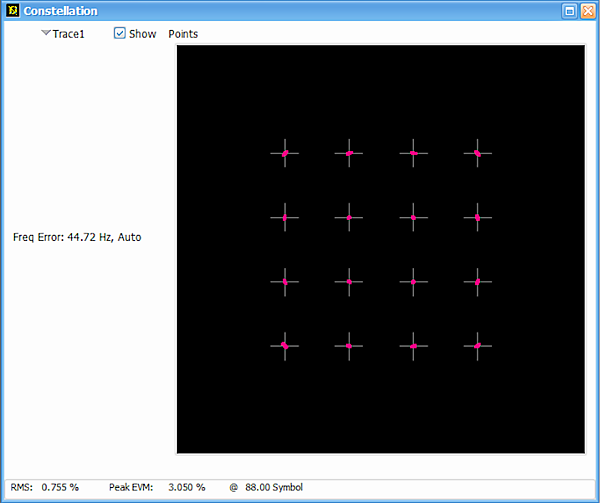The image size is (600, 503).
Task: Click third row, third column constellation point
Action: (x=413, y=282)
